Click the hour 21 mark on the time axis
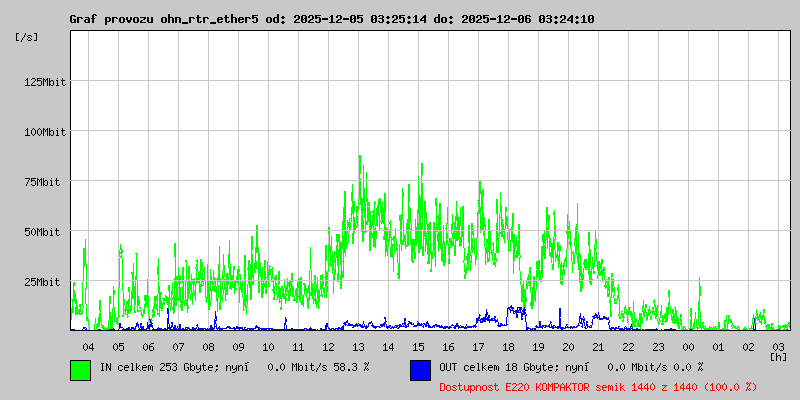Screen dimensions: 800x400 click(x=598, y=346)
